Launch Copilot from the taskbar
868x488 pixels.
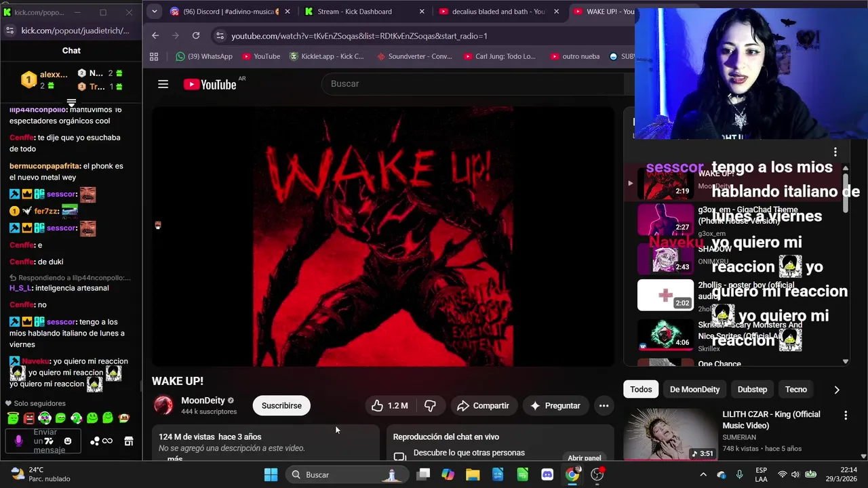(448, 474)
